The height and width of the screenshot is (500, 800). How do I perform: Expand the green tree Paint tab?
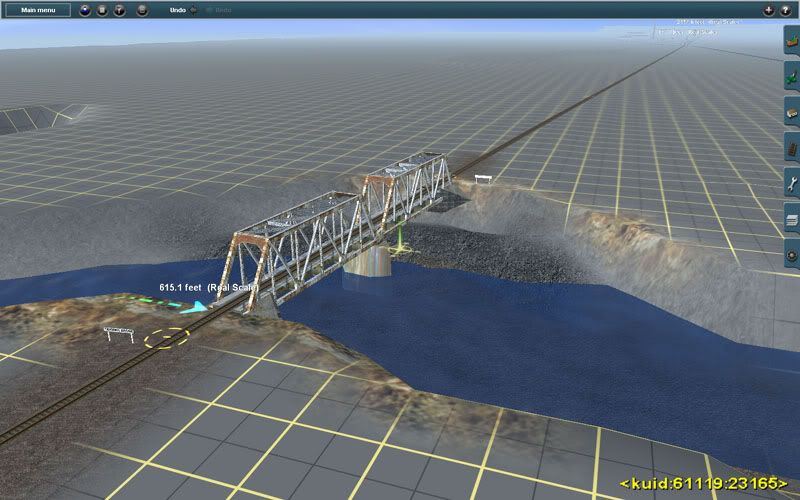pyautogui.click(x=791, y=75)
